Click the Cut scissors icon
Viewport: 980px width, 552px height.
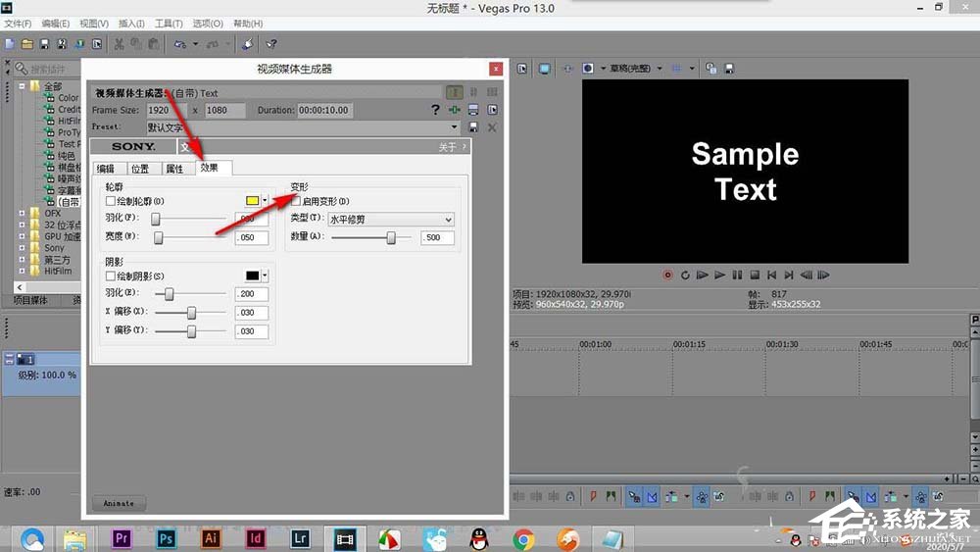tap(119, 44)
